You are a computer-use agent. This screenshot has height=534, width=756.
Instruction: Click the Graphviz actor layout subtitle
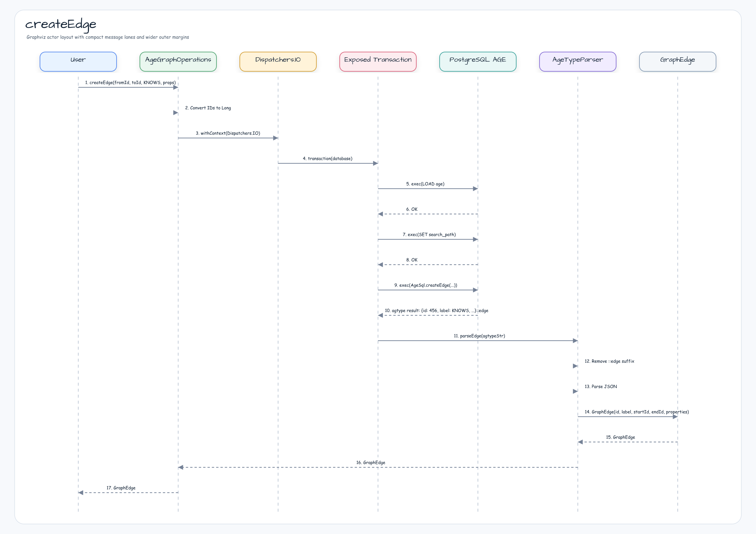(108, 37)
